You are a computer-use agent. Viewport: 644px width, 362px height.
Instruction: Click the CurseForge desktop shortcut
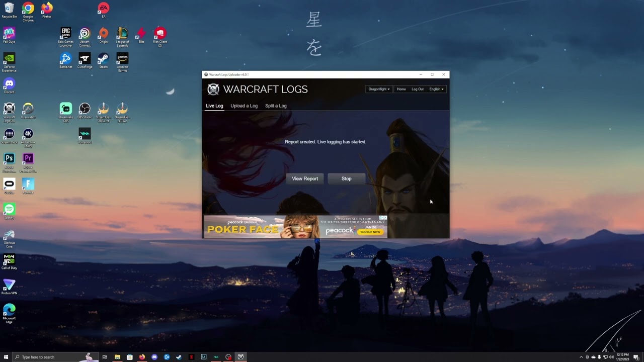85,59
